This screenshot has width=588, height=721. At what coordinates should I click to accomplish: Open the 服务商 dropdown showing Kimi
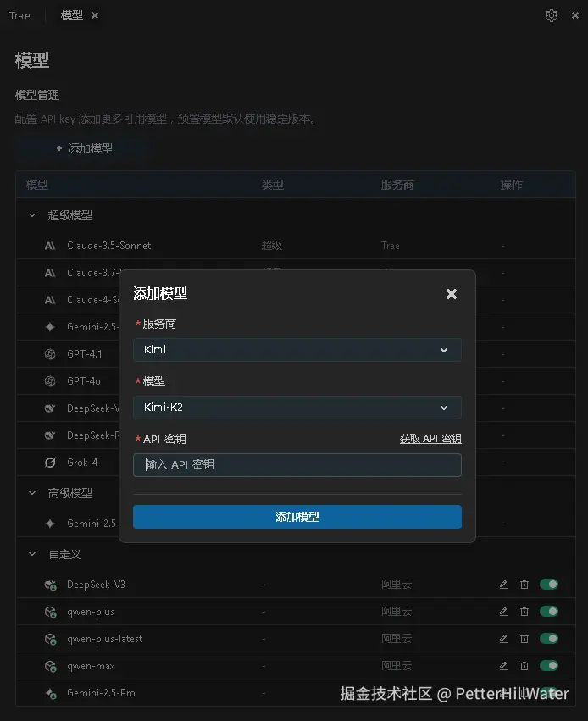(x=297, y=350)
